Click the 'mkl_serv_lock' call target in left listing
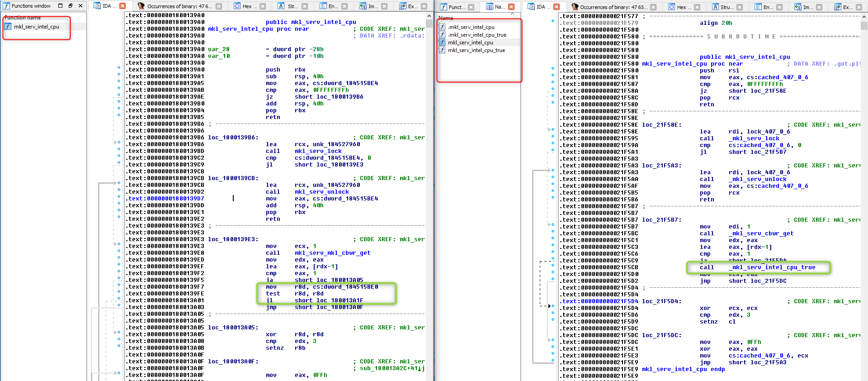868x381 pixels. click(318, 151)
